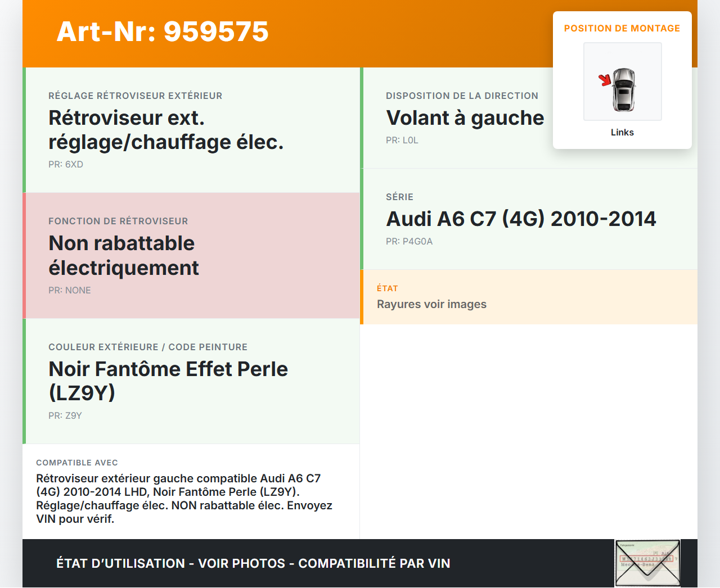Click the 'PR: L0L' code
The height and width of the screenshot is (588, 720).
tap(402, 140)
